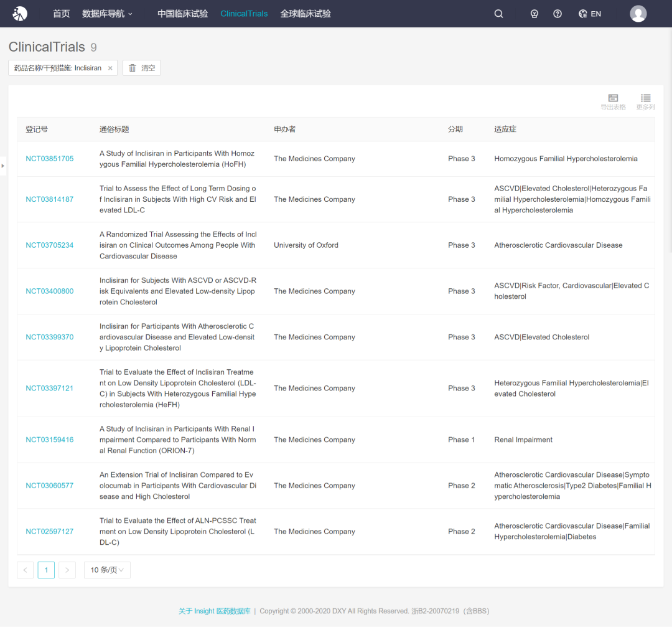Open trial NCT03060577
Viewport: 672px width, 627px height.
coord(50,486)
